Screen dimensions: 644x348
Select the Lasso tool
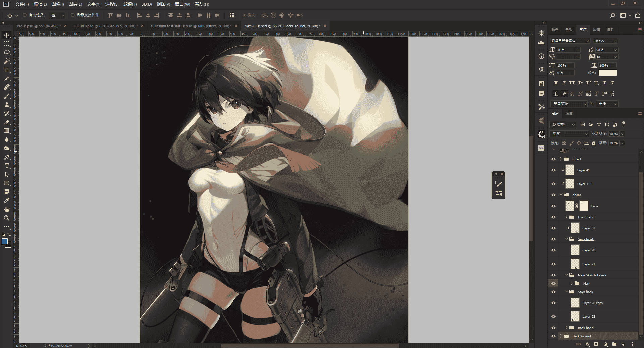pos(7,52)
